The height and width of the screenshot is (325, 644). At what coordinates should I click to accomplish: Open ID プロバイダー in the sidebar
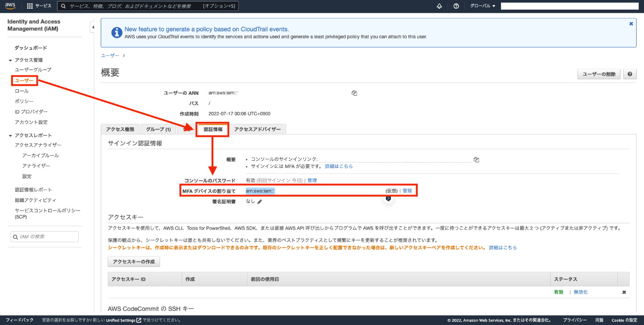31,112
